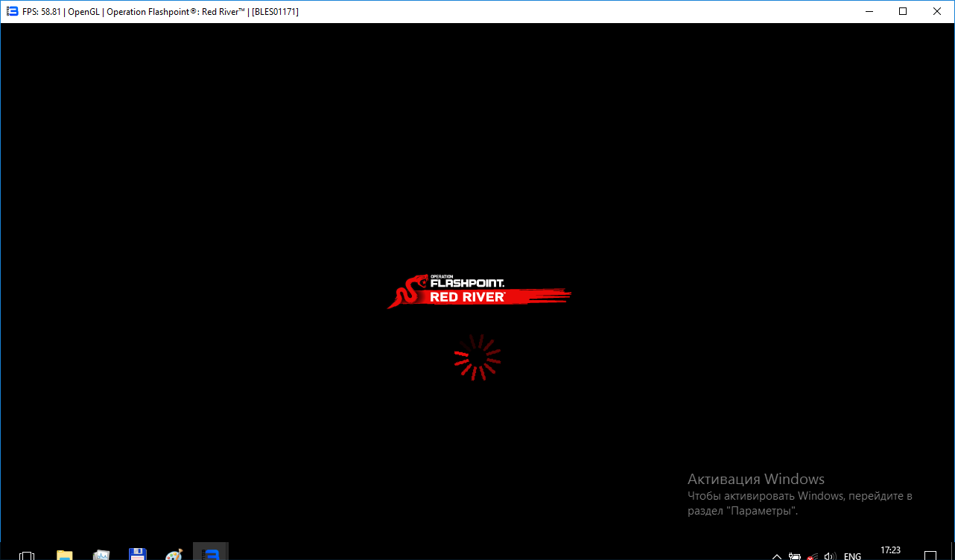Open the notification center icon
Image resolution: width=955 pixels, height=560 pixels.
(x=930, y=556)
